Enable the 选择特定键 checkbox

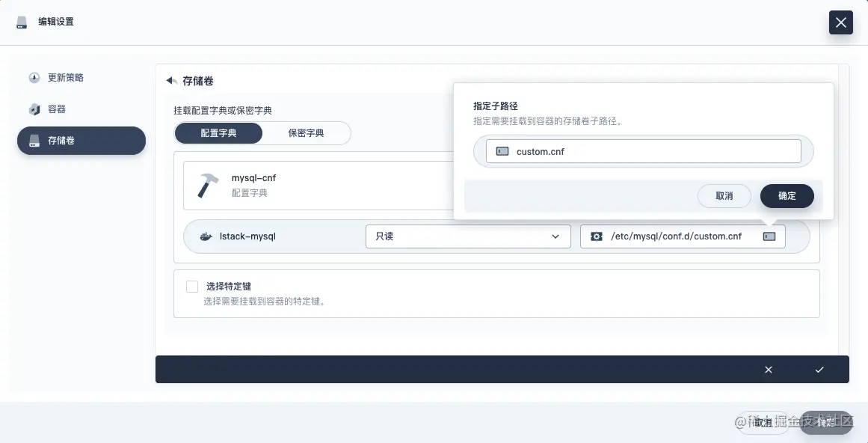point(192,287)
